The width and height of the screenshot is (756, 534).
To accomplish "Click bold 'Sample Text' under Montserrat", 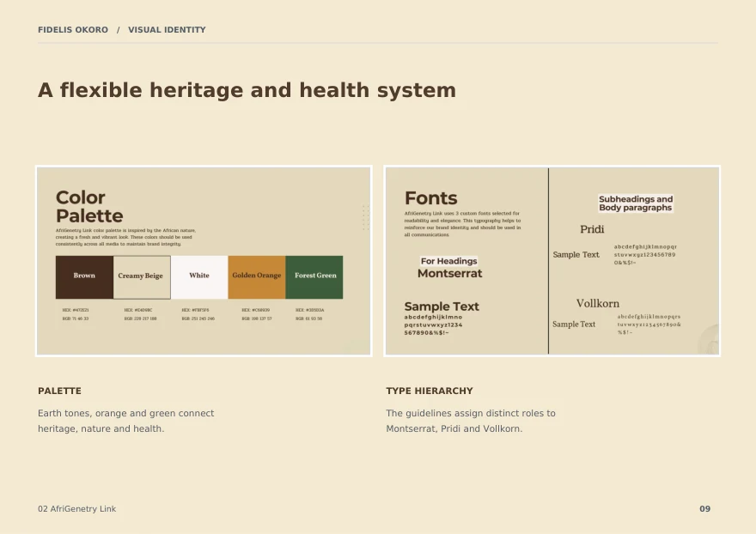I will tap(442, 306).
